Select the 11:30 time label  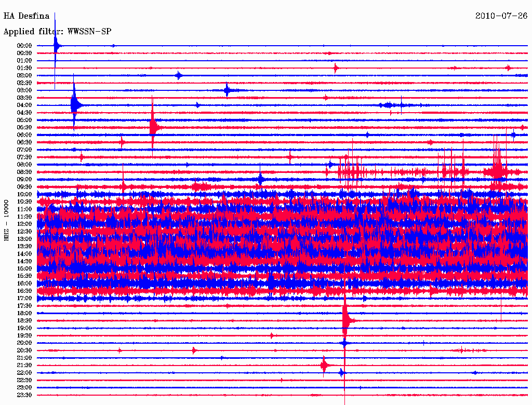click(x=24, y=217)
